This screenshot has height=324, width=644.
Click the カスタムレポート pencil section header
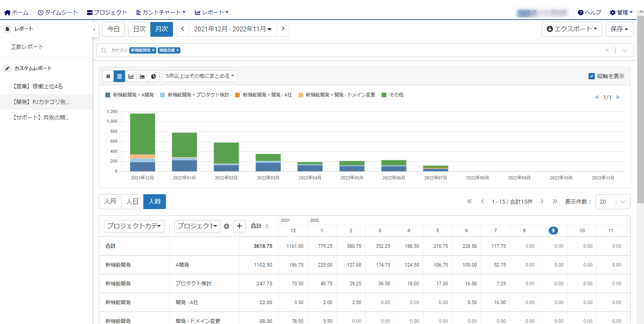(x=28, y=68)
